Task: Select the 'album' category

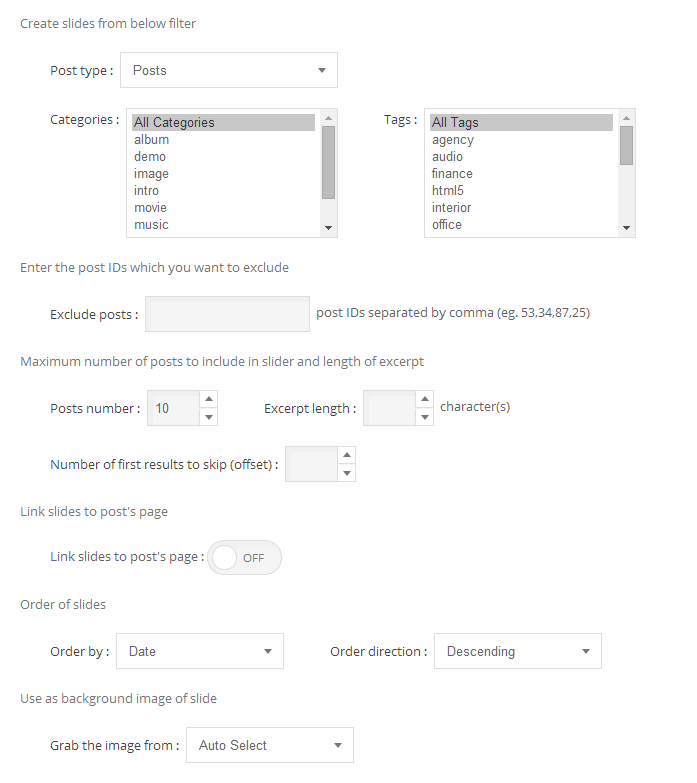Action: [152, 140]
